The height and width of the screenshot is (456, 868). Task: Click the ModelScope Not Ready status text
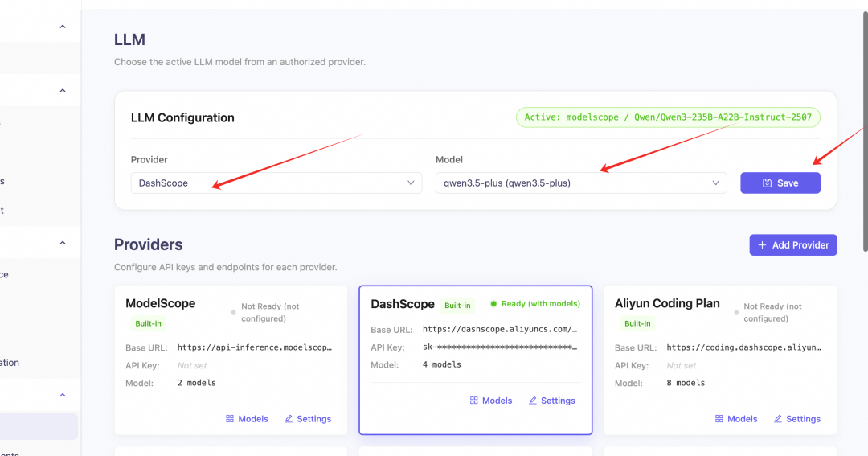pyautogui.click(x=270, y=313)
